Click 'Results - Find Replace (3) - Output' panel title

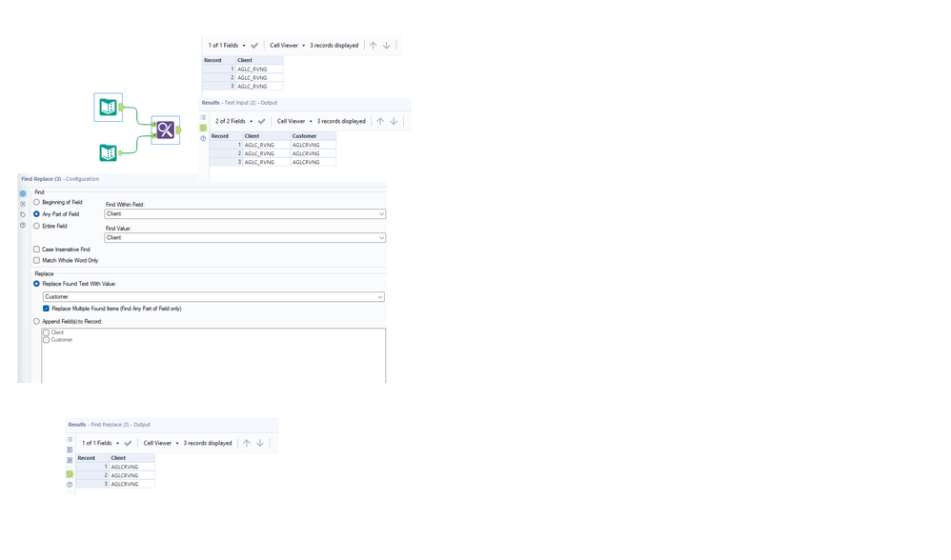click(x=110, y=424)
